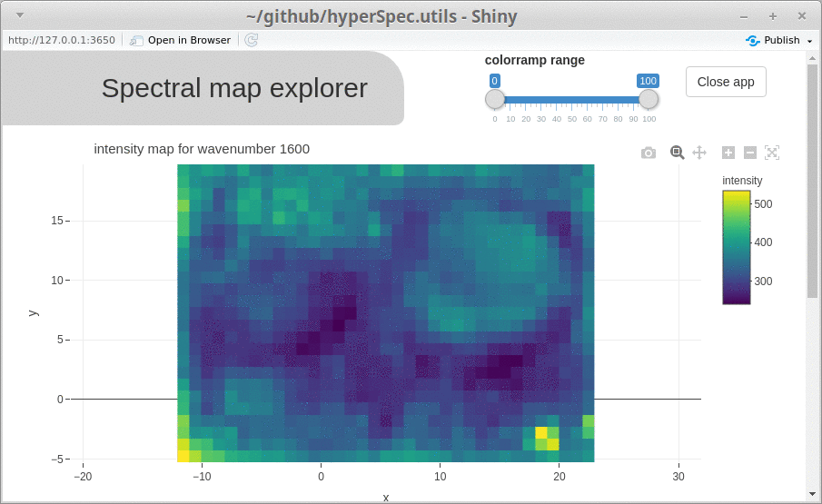Click the plot Zoom in plus icon

pyautogui.click(x=728, y=153)
